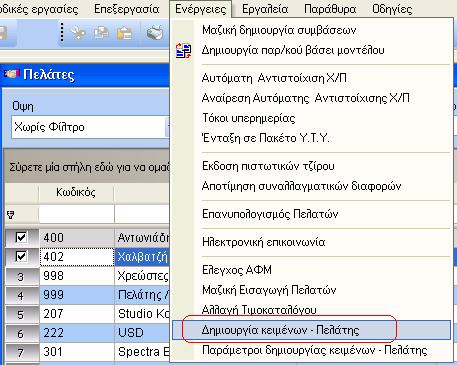
Task: Click the filter funnel icon in grid
Action: click(11, 215)
